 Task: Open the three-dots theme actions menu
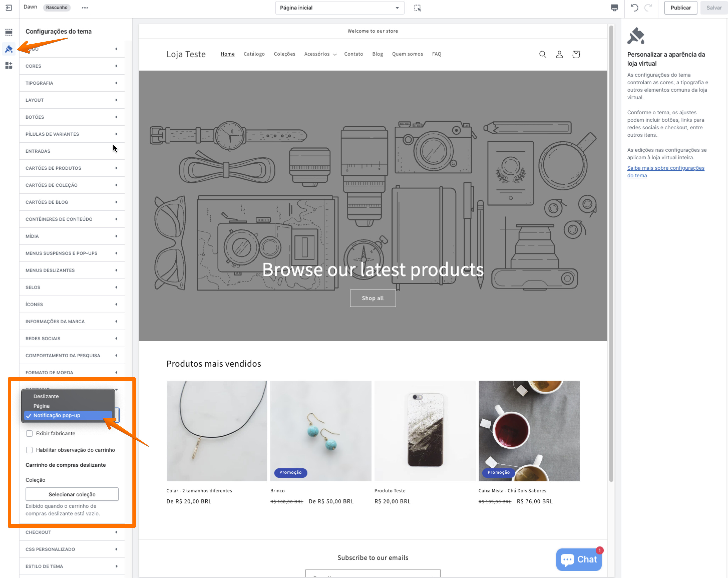click(85, 8)
